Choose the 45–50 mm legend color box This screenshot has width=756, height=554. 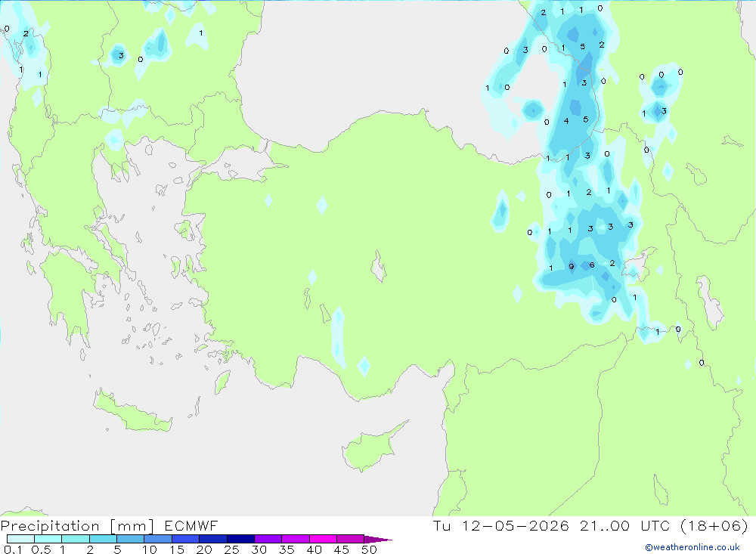(351, 539)
